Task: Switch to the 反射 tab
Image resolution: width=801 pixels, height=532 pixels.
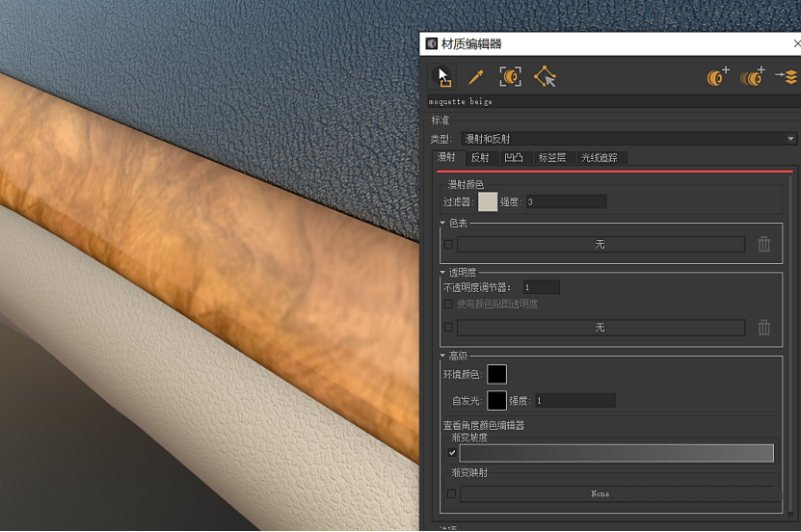Action: click(x=479, y=158)
